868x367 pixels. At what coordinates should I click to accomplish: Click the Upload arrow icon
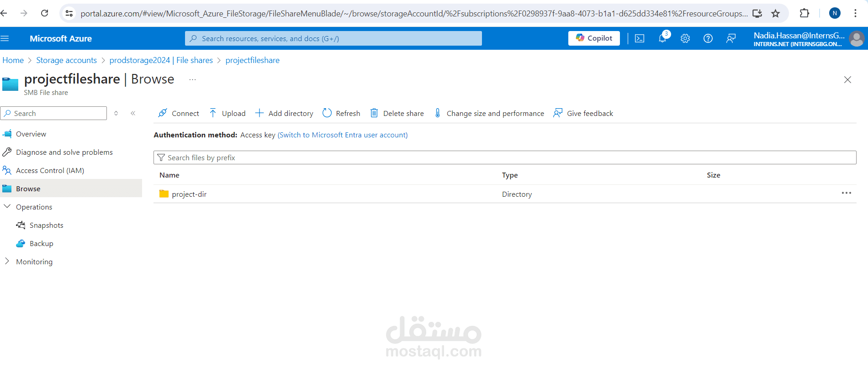click(213, 113)
